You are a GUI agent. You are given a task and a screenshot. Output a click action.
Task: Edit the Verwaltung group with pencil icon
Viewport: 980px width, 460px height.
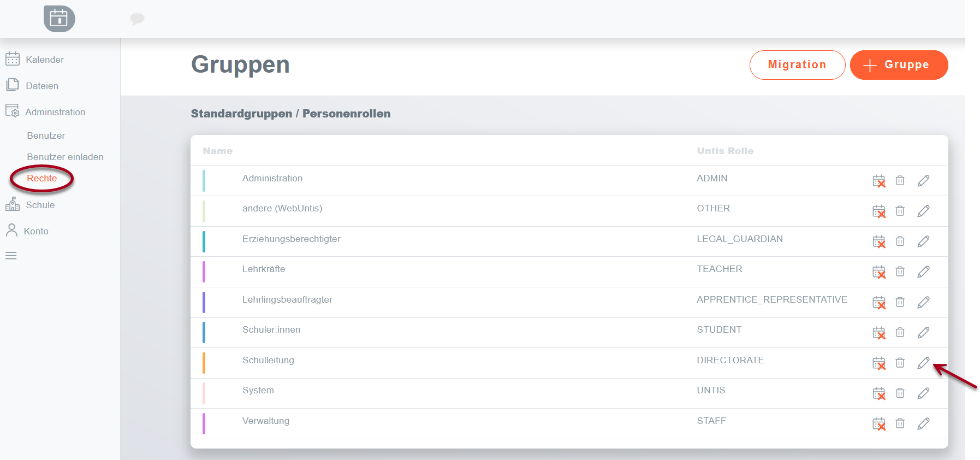[x=923, y=423]
